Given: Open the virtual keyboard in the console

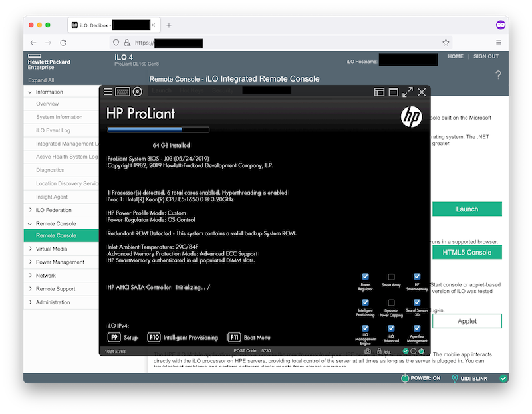Looking at the screenshot, I should tap(122, 92).
